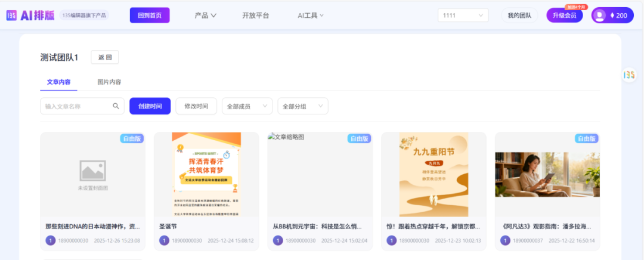Image resolution: width=644 pixels, height=260 pixels.
Task: Click the 我的团队 button
Action: pos(519,16)
